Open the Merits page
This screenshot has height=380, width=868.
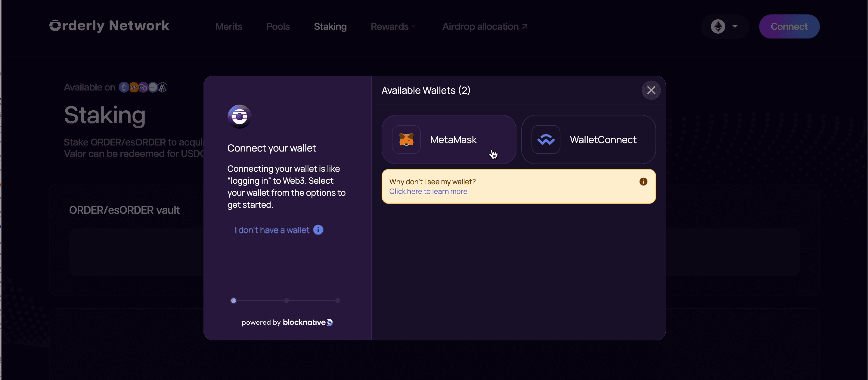click(x=229, y=26)
